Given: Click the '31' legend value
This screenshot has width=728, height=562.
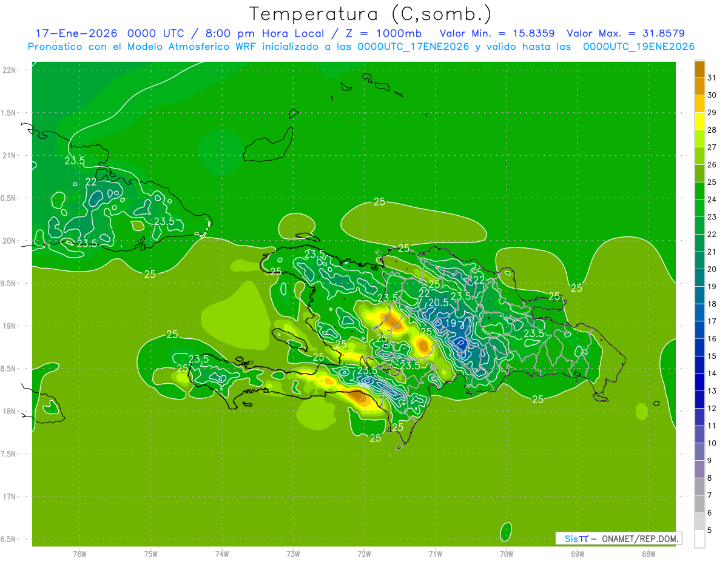Looking at the screenshot, I should pyautogui.click(x=712, y=78).
